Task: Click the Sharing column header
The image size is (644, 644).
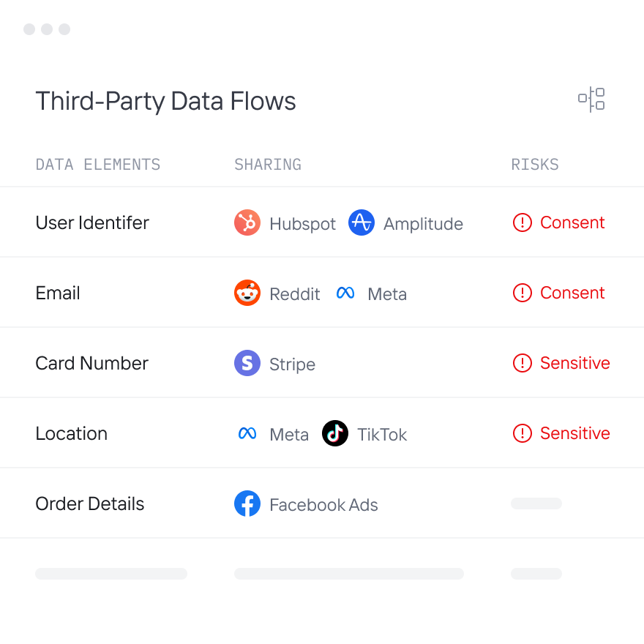Action: tap(268, 165)
